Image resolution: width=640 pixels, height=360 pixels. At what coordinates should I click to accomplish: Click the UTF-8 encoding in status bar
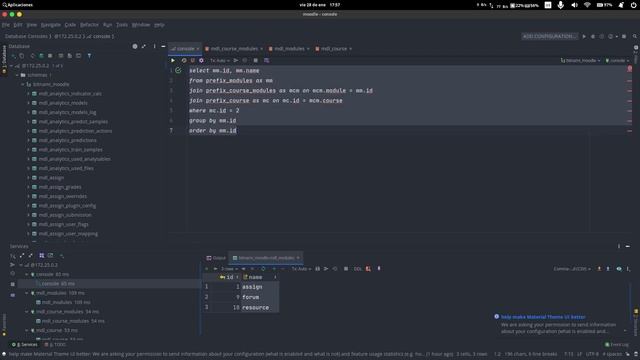(x=592, y=354)
